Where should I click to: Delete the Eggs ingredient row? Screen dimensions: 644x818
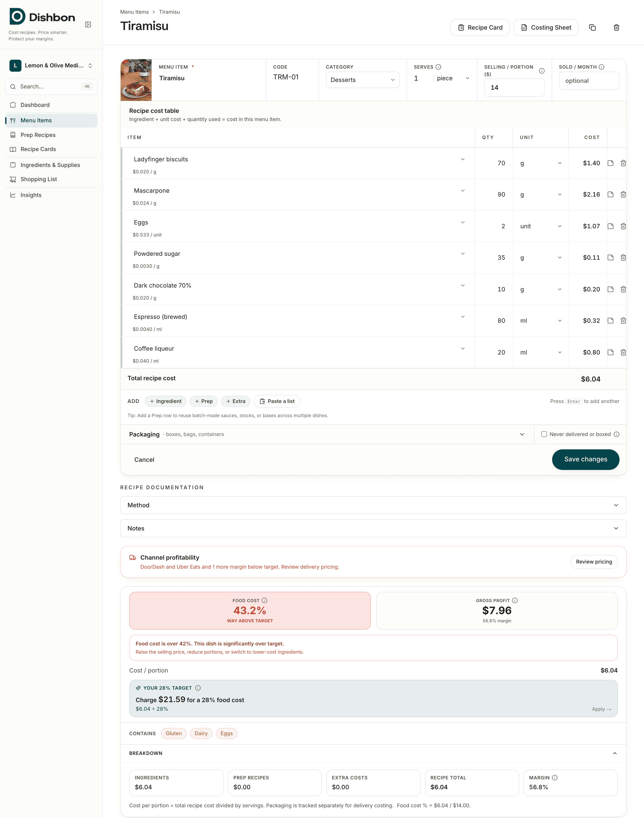point(623,226)
